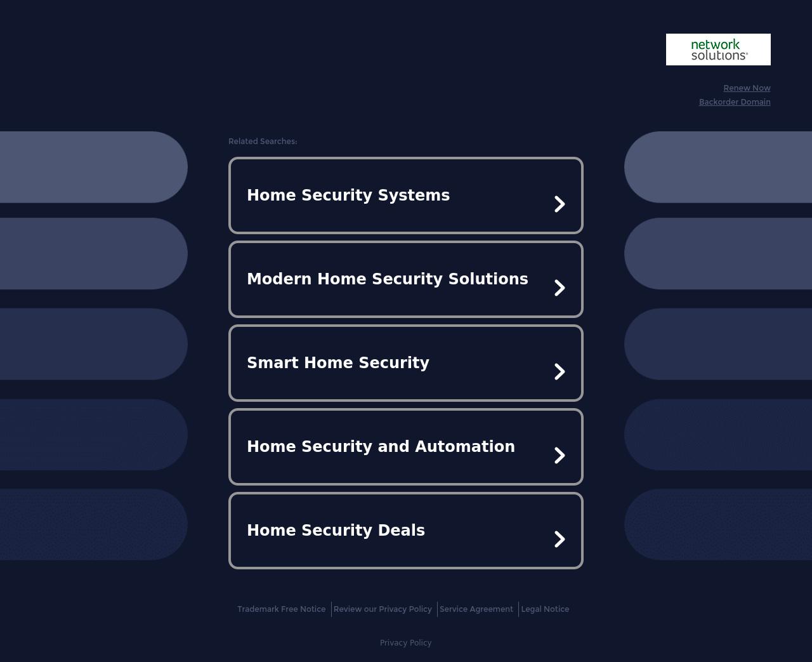
Task: Click the arrow for Home Security and Automation
Action: (x=560, y=455)
